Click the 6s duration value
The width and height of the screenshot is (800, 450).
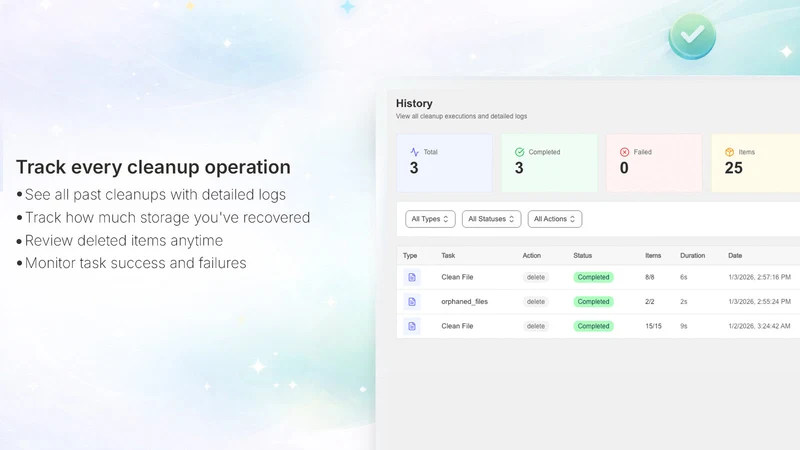pyautogui.click(x=683, y=277)
